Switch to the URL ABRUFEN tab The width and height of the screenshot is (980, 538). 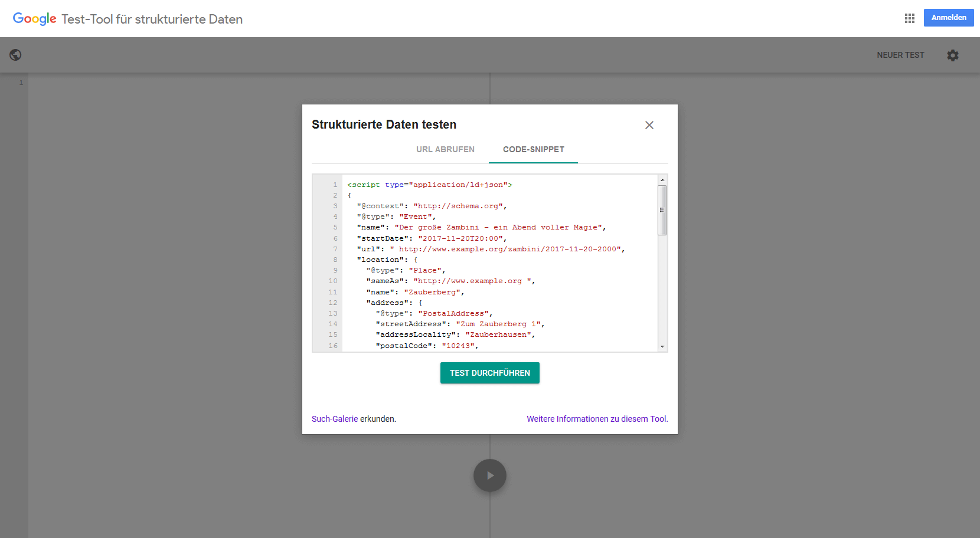(445, 149)
